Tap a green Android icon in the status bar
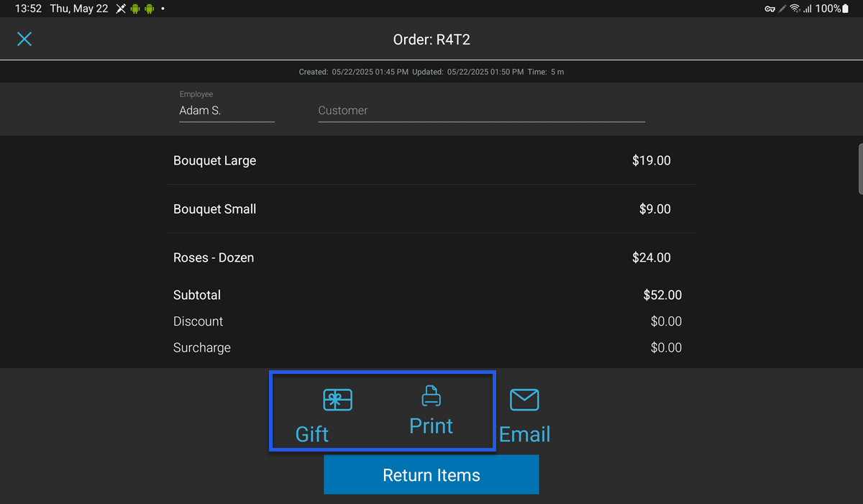863x504 pixels. (x=136, y=8)
